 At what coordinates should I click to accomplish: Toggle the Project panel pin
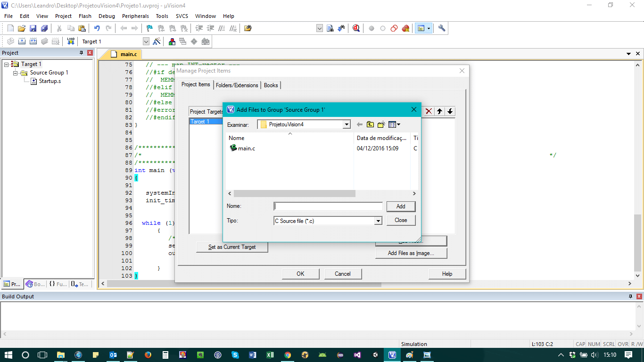click(x=81, y=53)
